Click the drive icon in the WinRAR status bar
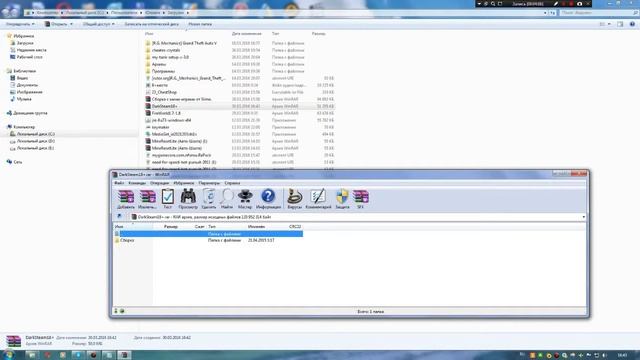640x360 pixels. click(x=116, y=311)
